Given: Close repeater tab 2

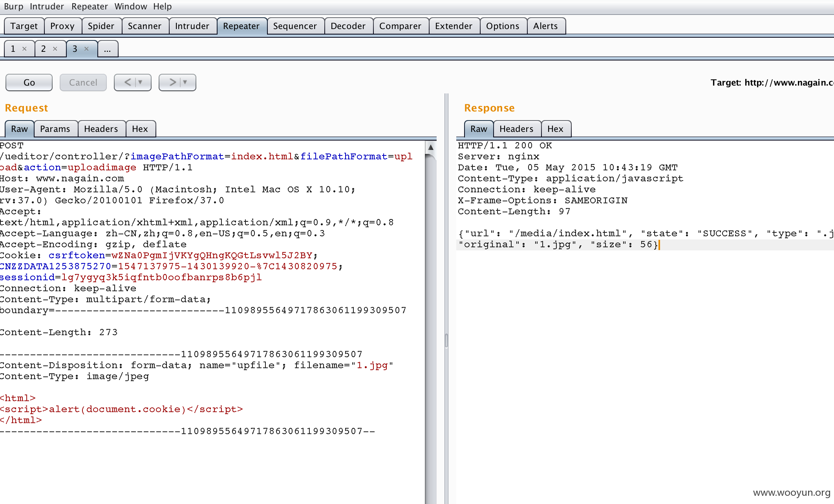Looking at the screenshot, I should click(55, 49).
